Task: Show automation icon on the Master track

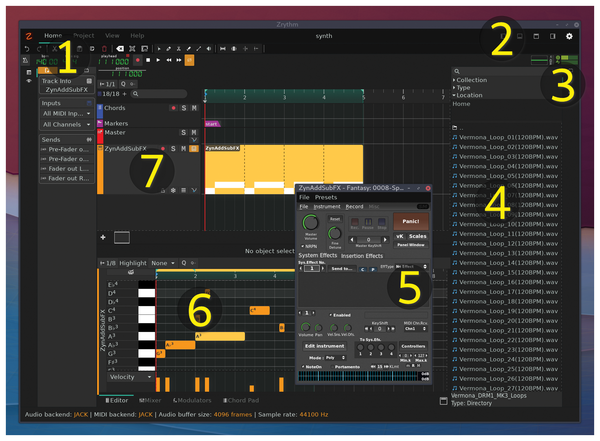Action: [194, 140]
